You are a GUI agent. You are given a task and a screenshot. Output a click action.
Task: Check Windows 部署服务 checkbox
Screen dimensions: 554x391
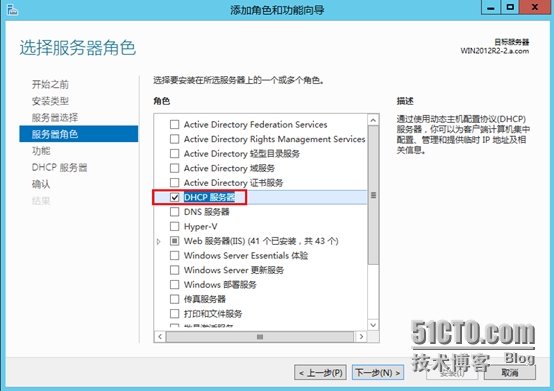[x=175, y=284]
